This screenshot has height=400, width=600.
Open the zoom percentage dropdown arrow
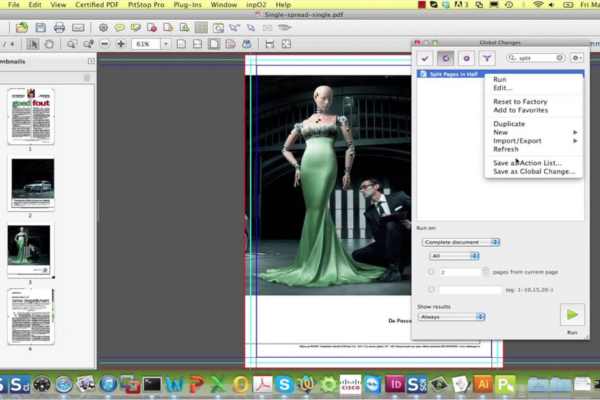click(x=166, y=44)
